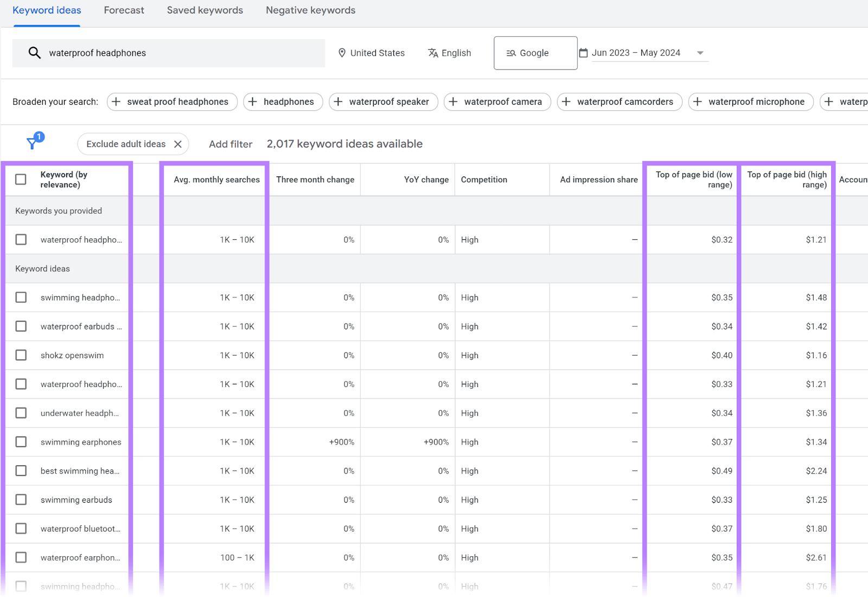Check the waterproof earphones checkbox
Viewport: 868px width, 597px height.
pyautogui.click(x=21, y=557)
